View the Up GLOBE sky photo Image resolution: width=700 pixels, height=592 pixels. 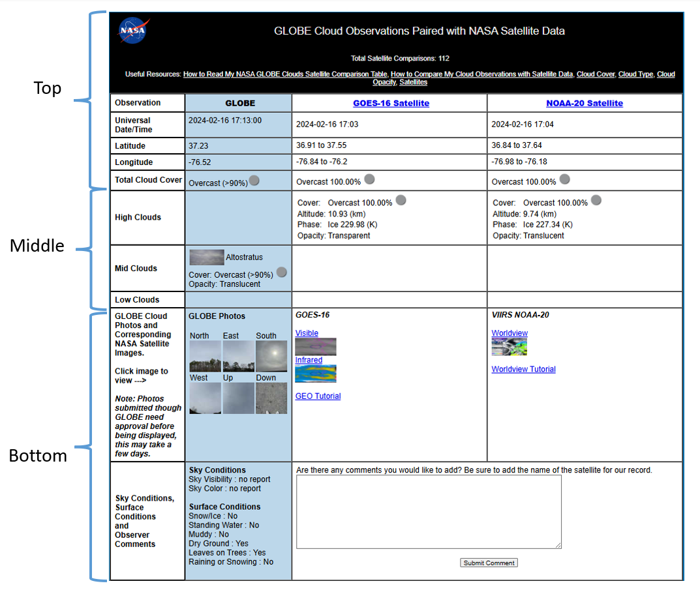coord(238,398)
